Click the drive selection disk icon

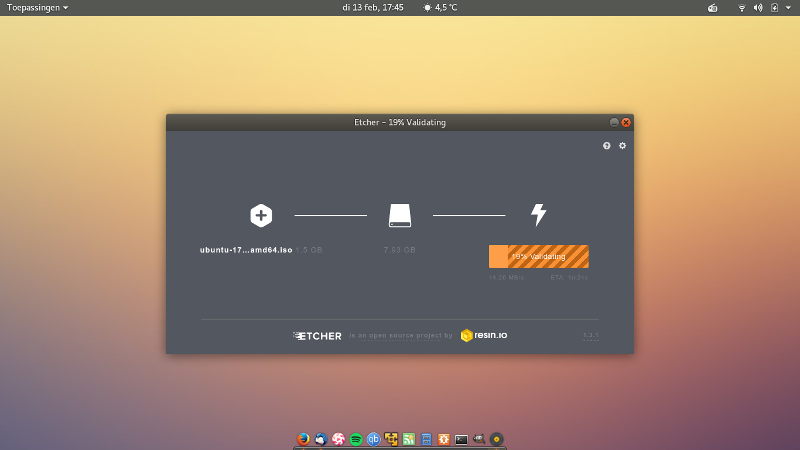tap(399, 215)
